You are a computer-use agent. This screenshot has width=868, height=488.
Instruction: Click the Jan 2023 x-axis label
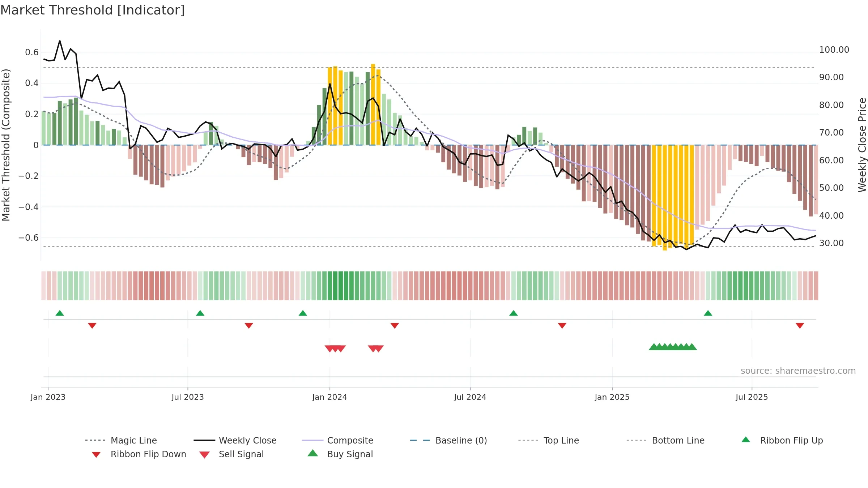(x=48, y=397)
